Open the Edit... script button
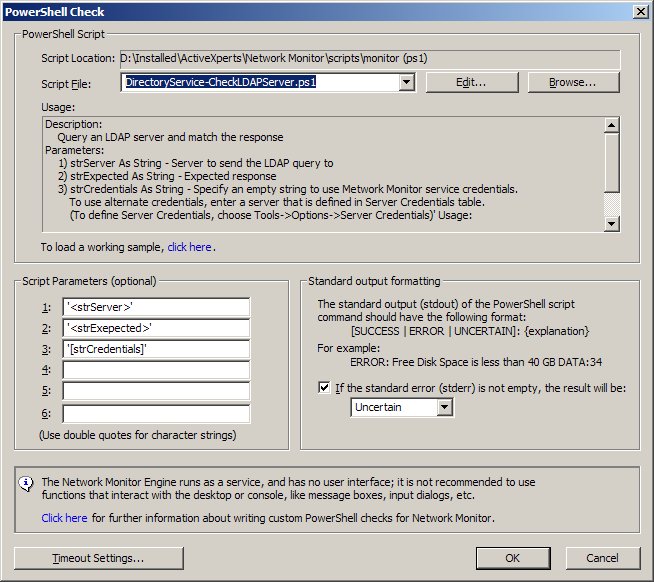The width and height of the screenshot is (654, 582). click(472, 82)
